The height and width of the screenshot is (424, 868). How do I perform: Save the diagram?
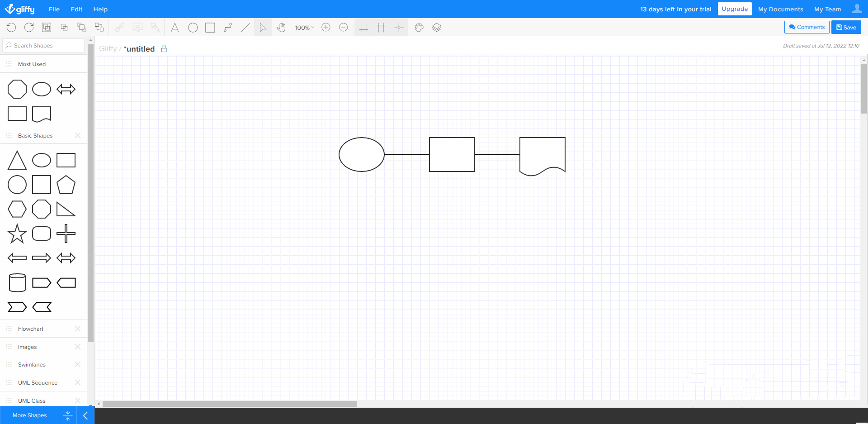(846, 27)
